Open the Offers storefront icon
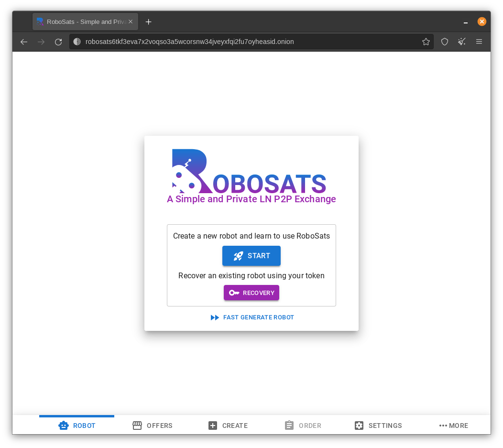503x448 pixels. pyautogui.click(x=138, y=425)
